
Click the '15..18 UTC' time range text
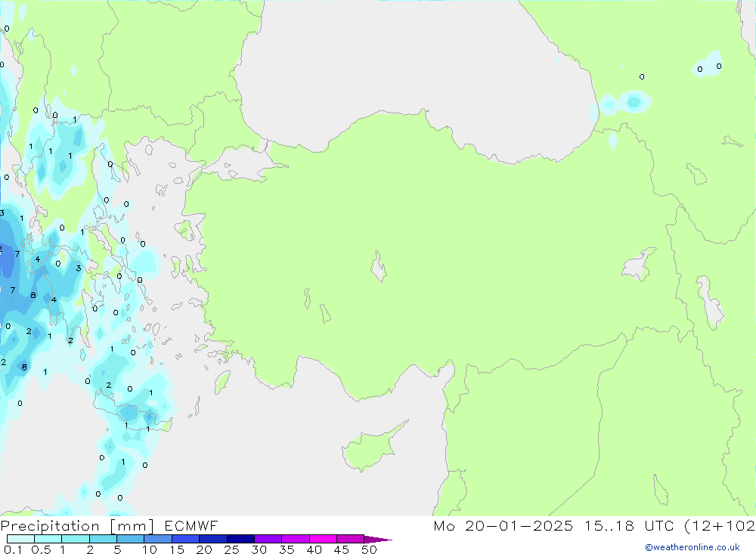click(629, 526)
